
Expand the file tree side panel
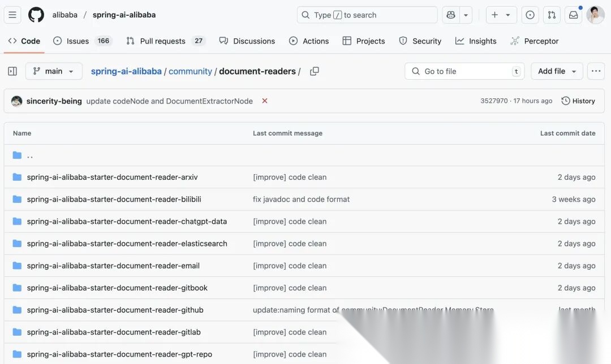(12, 71)
